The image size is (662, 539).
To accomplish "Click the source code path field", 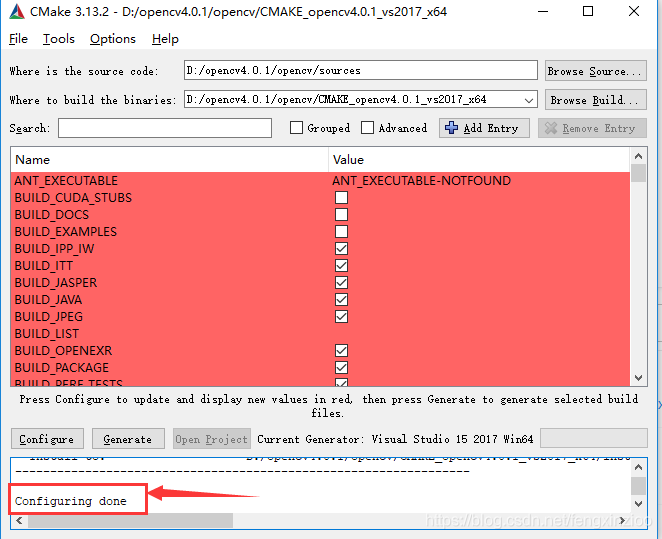I will tap(361, 70).
